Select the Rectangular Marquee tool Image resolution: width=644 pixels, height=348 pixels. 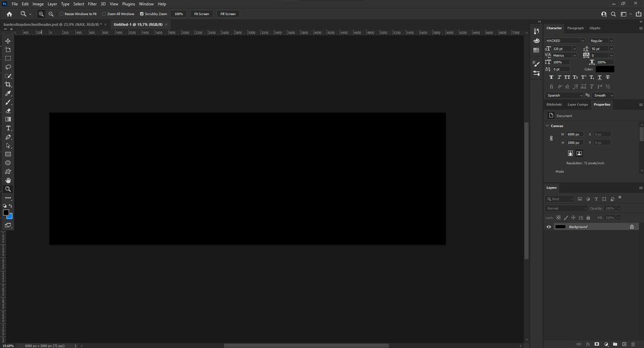(8, 58)
